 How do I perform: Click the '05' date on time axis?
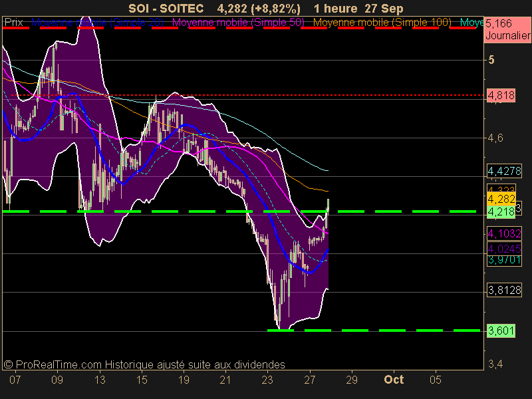coord(436,380)
